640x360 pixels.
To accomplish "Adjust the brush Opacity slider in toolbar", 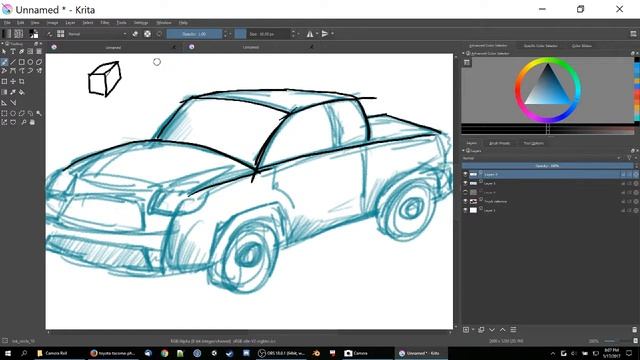I will [x=194, y=34].
